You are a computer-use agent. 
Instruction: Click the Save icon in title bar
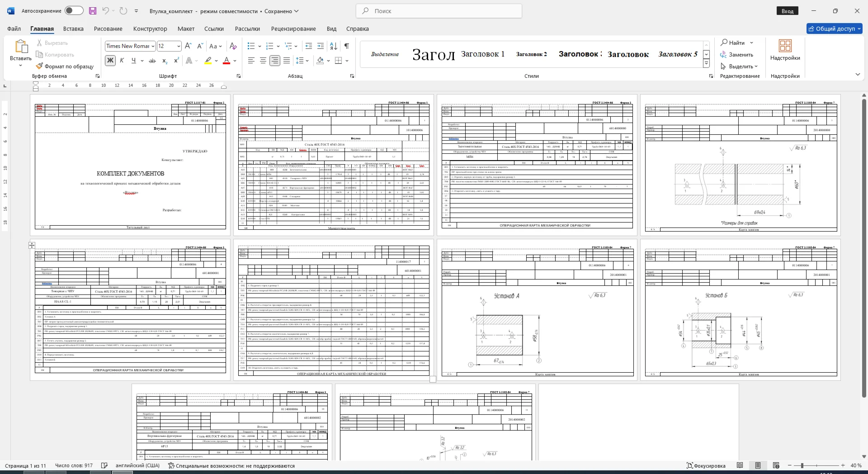pyautogui.click(x=93, y=11)
